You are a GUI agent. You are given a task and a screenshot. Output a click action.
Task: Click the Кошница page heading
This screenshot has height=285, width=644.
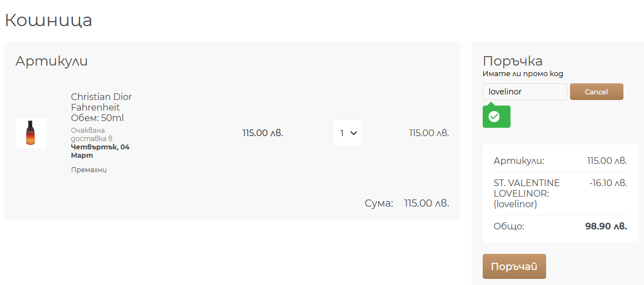(48, 21)
